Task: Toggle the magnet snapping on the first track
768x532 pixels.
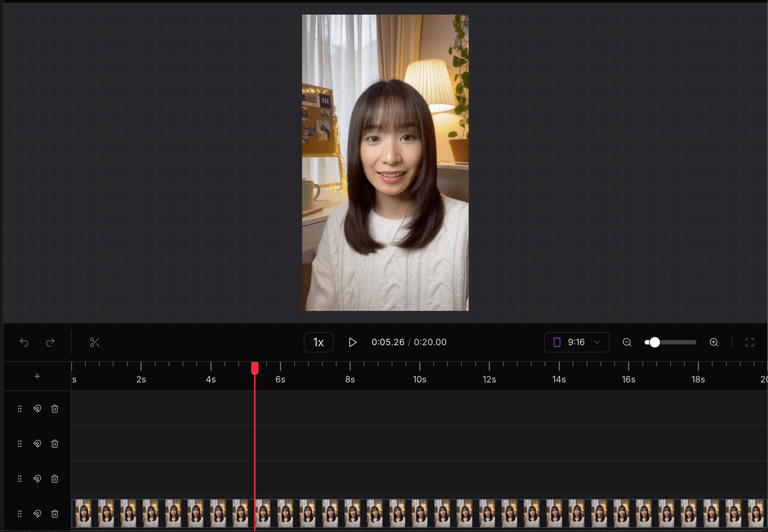Action: tap(37, 409)
